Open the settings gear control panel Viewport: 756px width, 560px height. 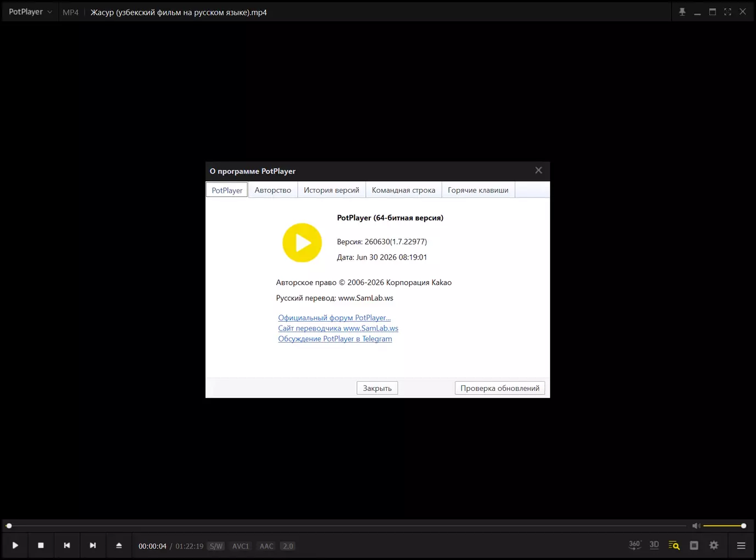(x=714, y=545)
